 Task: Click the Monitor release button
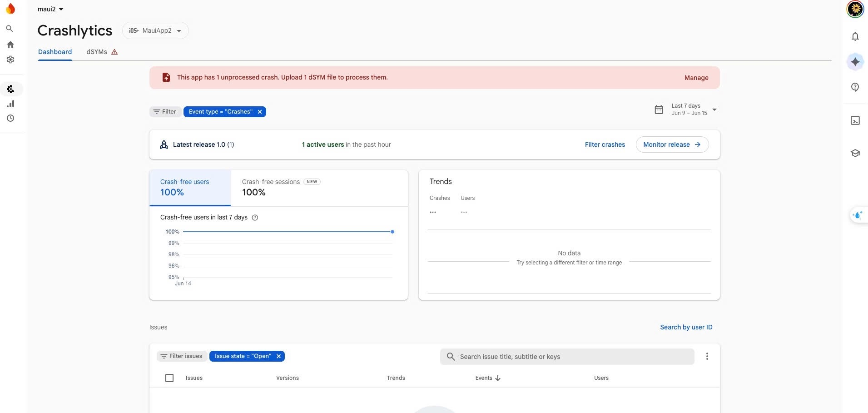click(x=672, y=144)
